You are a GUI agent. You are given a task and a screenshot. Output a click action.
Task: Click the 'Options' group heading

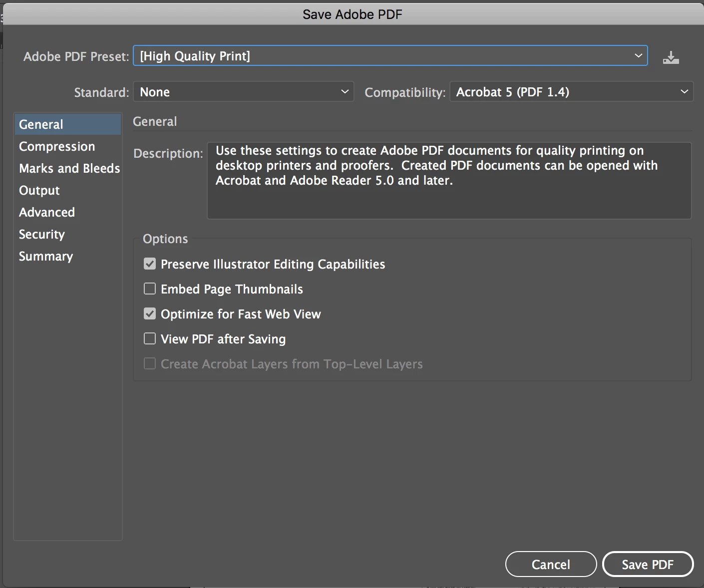pyautogui.click(x=165, y=239)
